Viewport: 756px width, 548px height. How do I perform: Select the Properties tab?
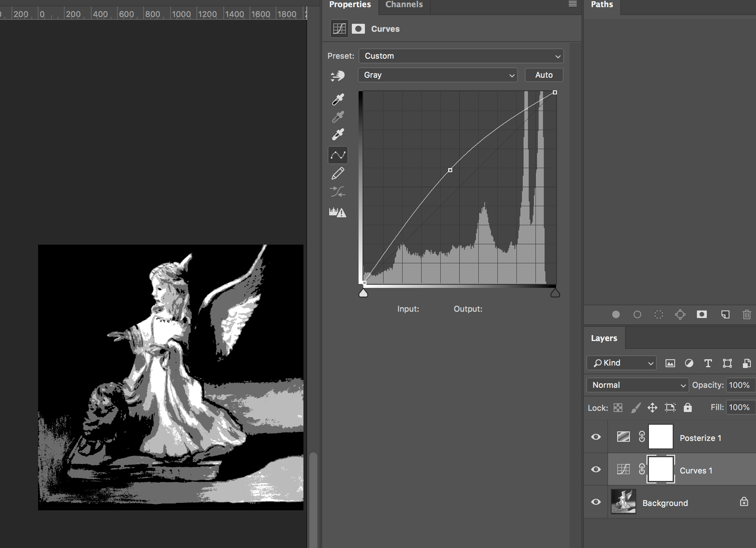(350, 5)
